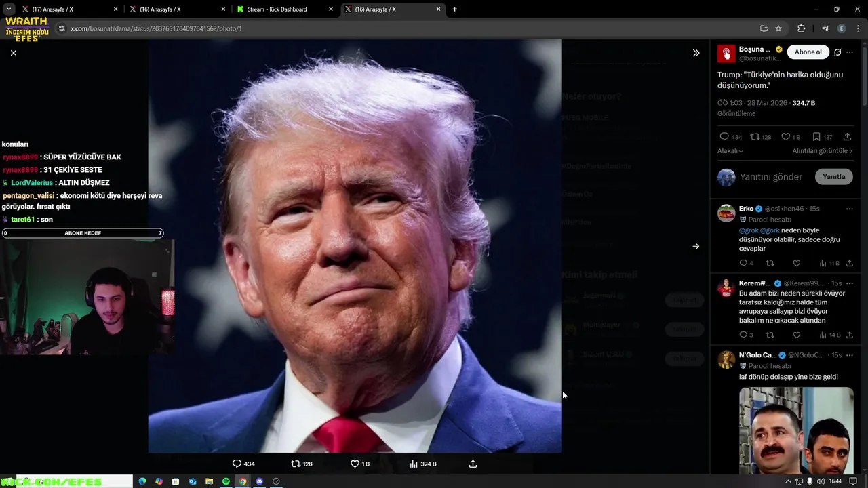Open Microsoft Edge from the taskbar

(142, 481)
